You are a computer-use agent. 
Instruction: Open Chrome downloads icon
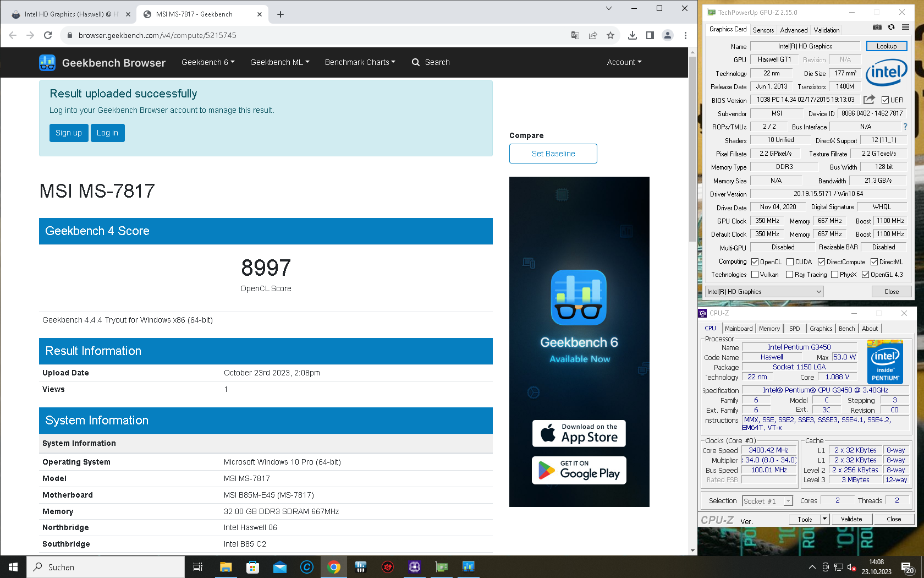pos(632,35)
